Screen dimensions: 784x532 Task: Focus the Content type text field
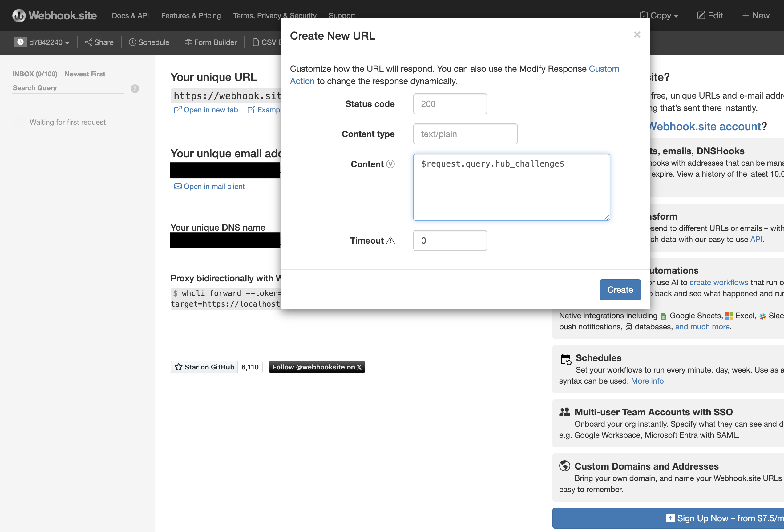point(465,134)
